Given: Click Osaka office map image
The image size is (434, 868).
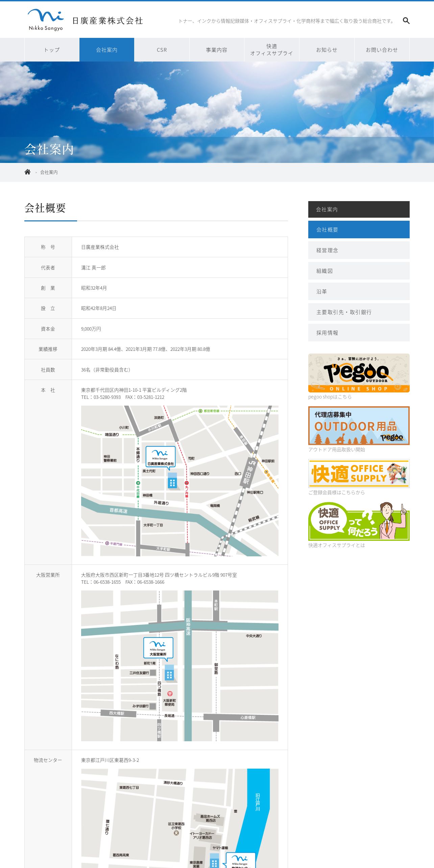Looking at the screenshot, I should click(x=180, y=666).
